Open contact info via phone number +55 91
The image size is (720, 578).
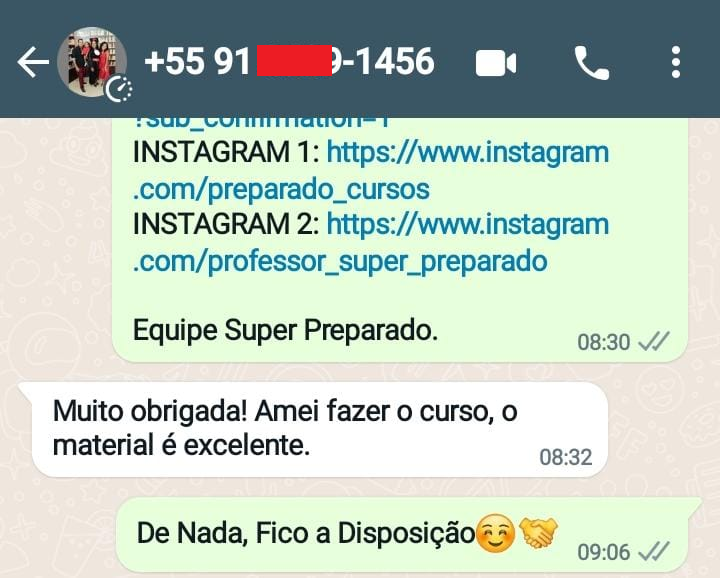(x=289, y=61)
